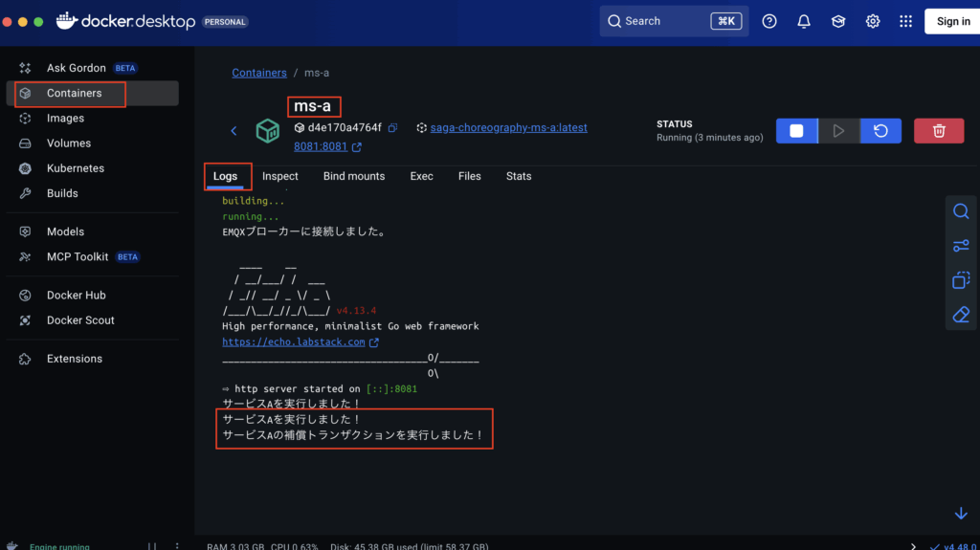The height and width of the screenshot is (550, 980).
Task: Restart the ms-a container
Action: 880,131
